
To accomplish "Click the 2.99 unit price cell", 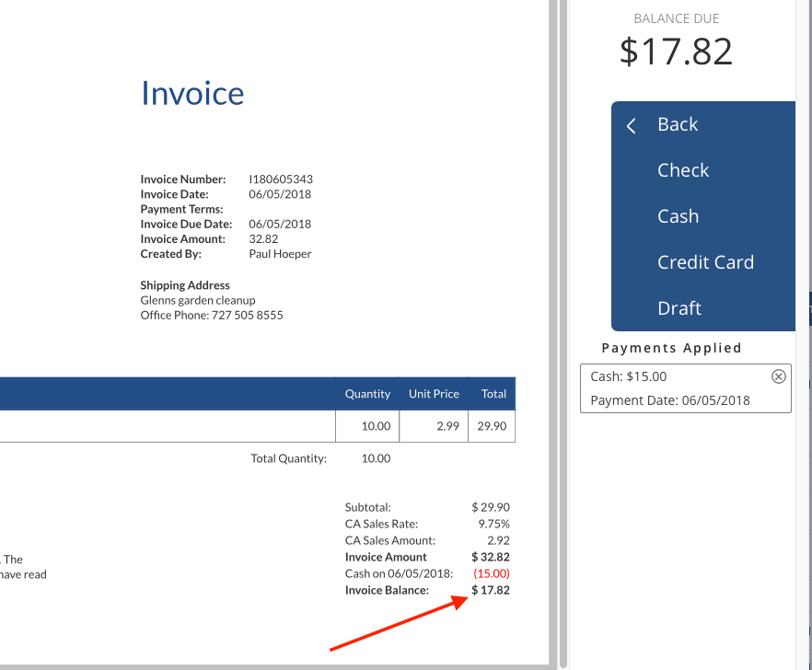I will 447,426.
